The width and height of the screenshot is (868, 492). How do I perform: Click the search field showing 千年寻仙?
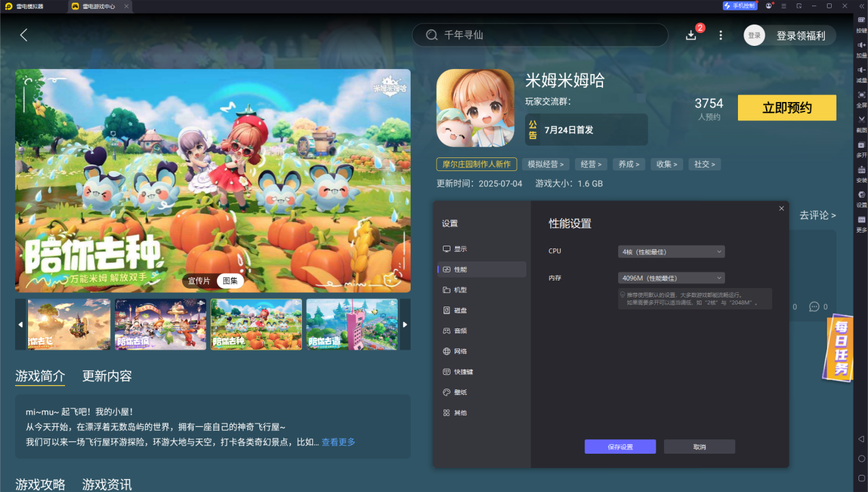tap(540, 35)
